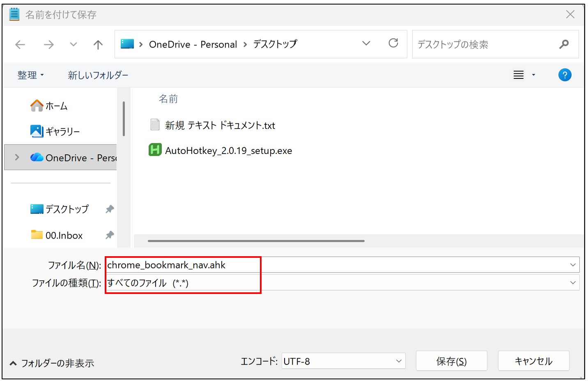Click 新しいフォルダー to create a folder
The width and height of the screenshot is (588, 381).
click(x=98, y=75)
